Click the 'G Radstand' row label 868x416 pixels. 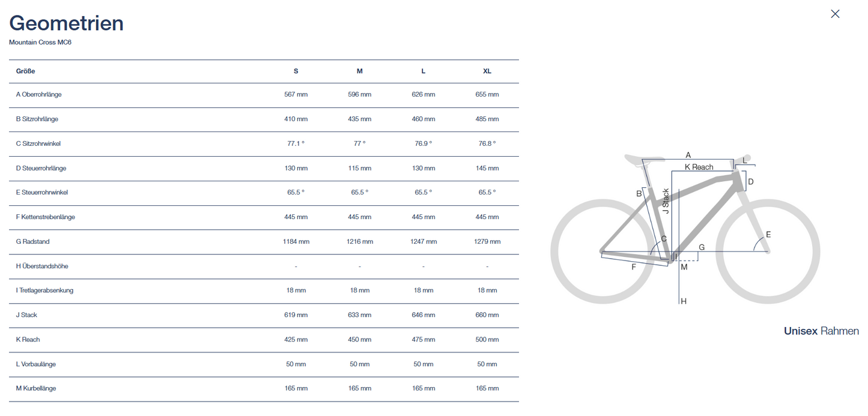click(33, 241)
